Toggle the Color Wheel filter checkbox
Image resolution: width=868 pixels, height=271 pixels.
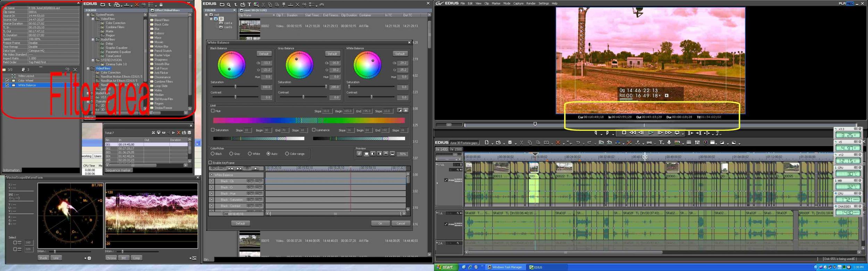7,81
